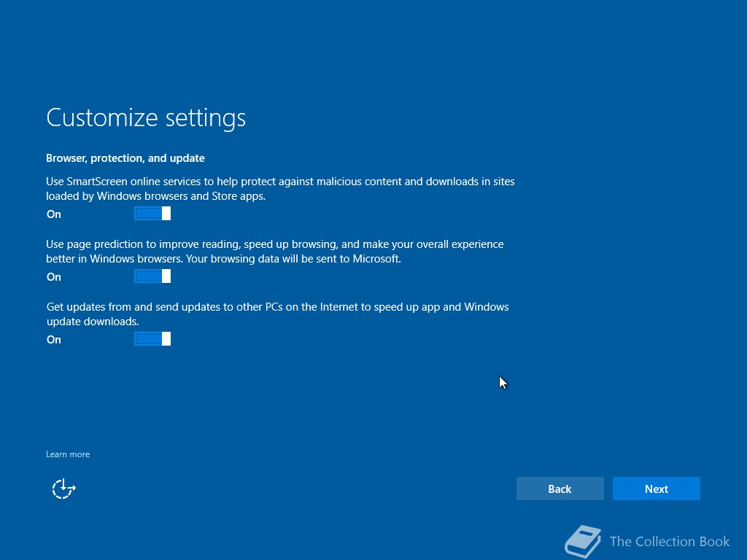Image resolution: width=747 pixels, height=560 pixels.
Task: Disable the page prediction toggle
Action: (152, 276)
